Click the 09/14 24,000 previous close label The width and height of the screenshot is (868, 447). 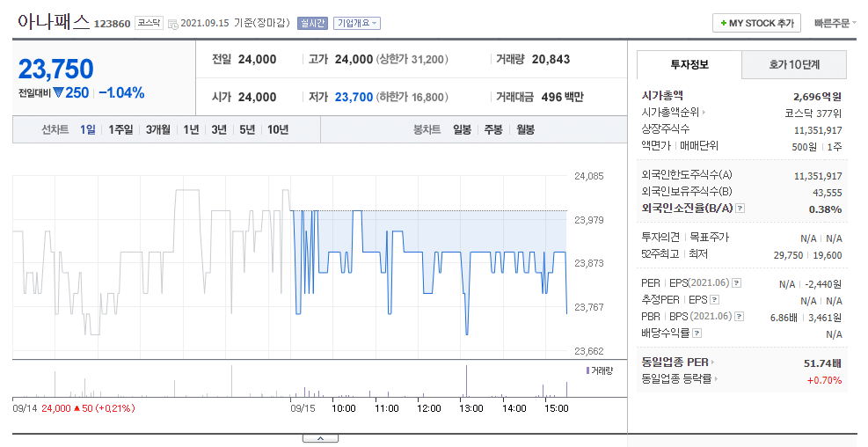click(x=74, y=408)
